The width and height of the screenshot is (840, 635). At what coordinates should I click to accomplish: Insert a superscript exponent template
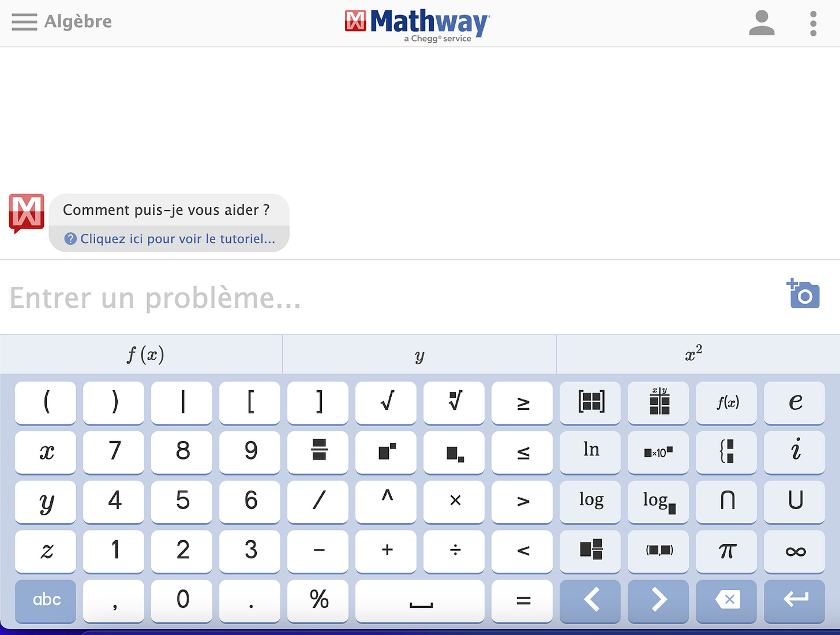pos(386,453)
